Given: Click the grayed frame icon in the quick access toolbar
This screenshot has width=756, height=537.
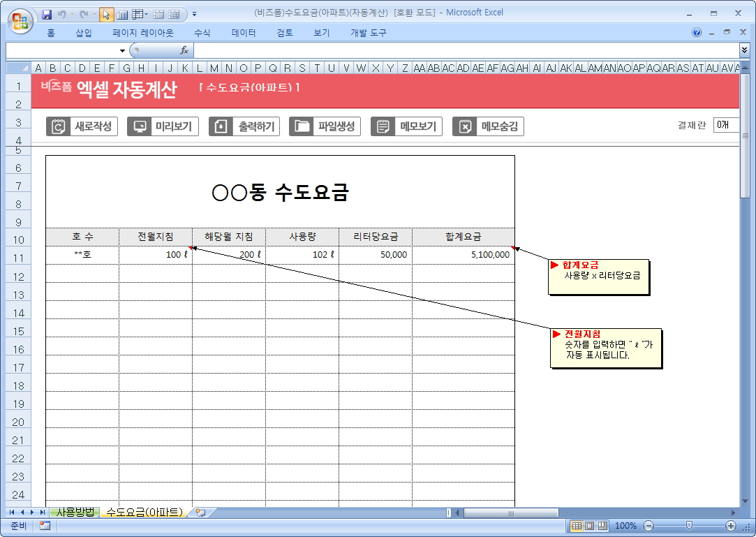Looking at the screenshot, I should (x=158, y=15).
